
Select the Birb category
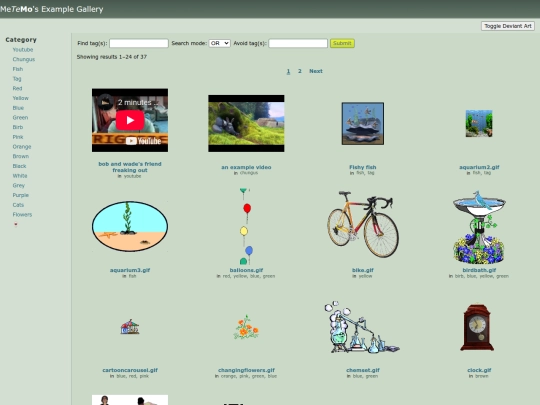pyautogui.click(x=18, y=127)
